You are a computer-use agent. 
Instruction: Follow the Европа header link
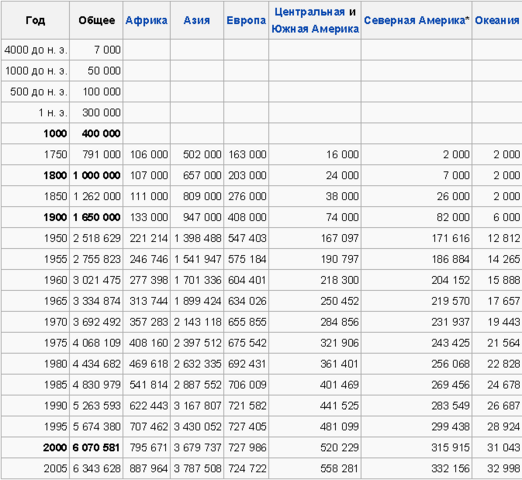(246, 20)
